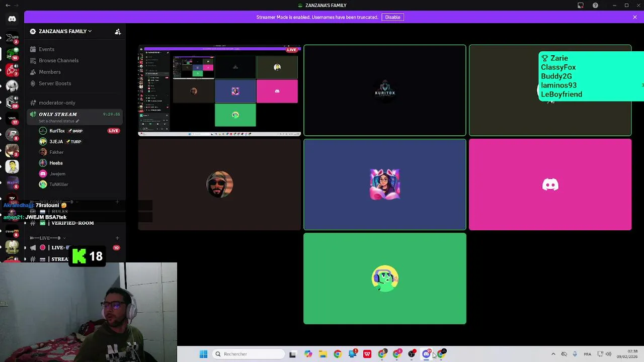The image size is (644, 362).
Task: Open the Help question mark icon
Action: tap(595, 6)
